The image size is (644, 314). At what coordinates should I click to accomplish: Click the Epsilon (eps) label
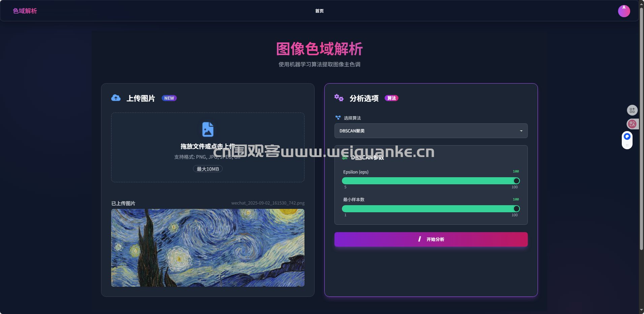356,172
